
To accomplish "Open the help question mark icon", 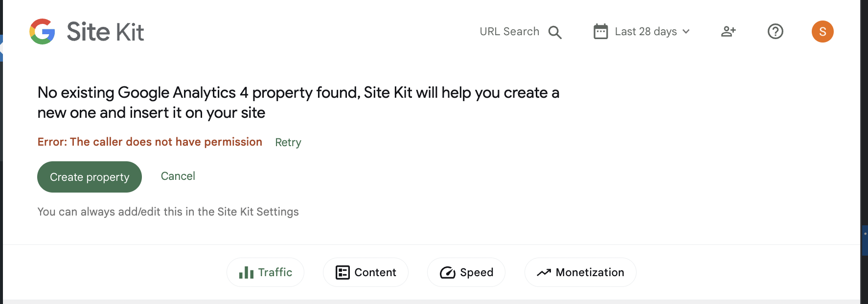I will [776, 31].
